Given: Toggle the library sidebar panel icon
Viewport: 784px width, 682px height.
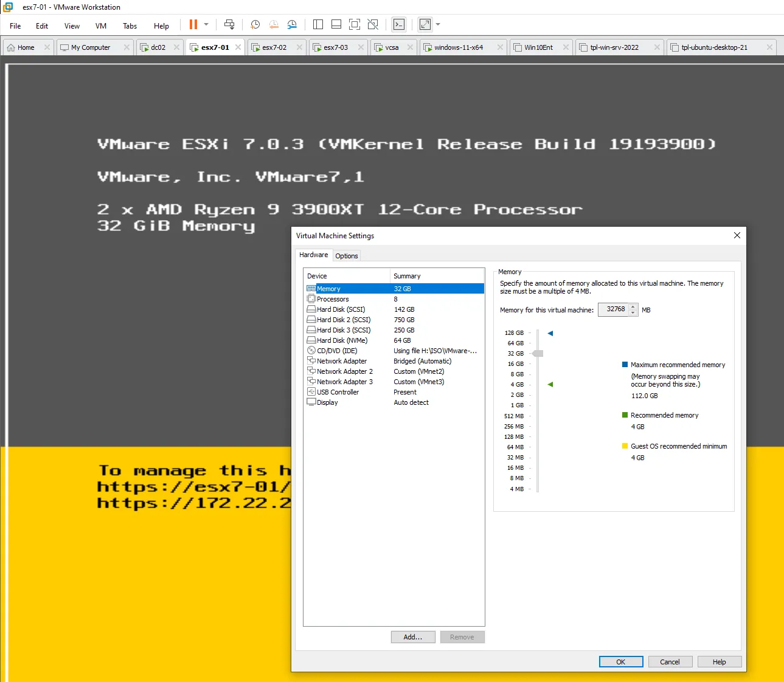Looking at the screenshot, I should pos(318,24).
